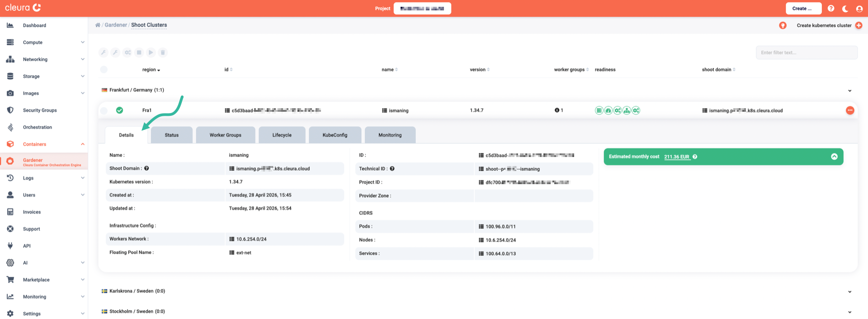Image resolution: width=868 pixels, height=319 pixels.
Task: Click the orange lightbulb tips icon
Action: coord(783,25)
